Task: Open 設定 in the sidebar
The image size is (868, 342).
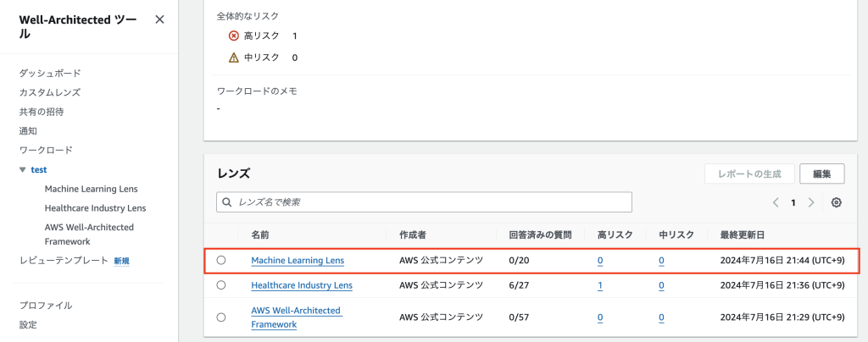Action: pos(28,325)
